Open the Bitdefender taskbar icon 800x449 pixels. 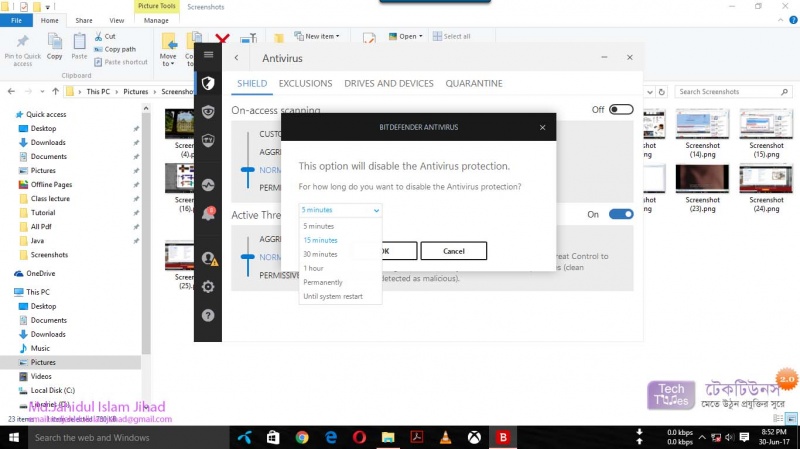coord(503,437)
